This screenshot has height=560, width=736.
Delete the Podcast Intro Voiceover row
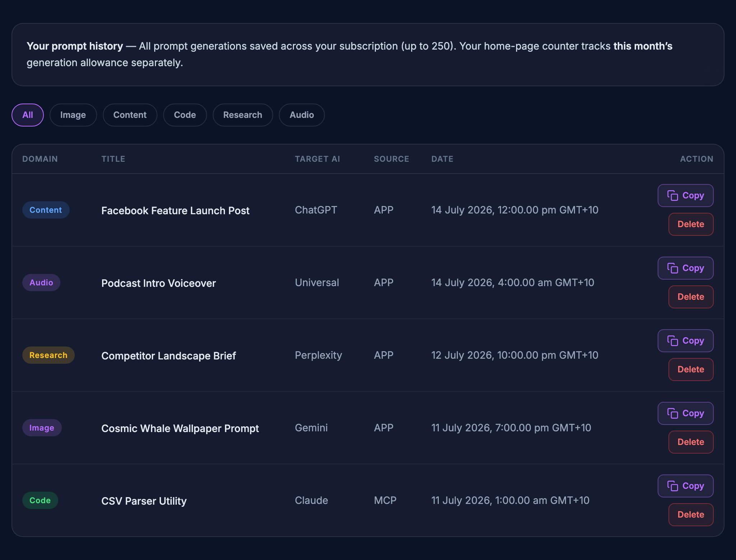691,297
